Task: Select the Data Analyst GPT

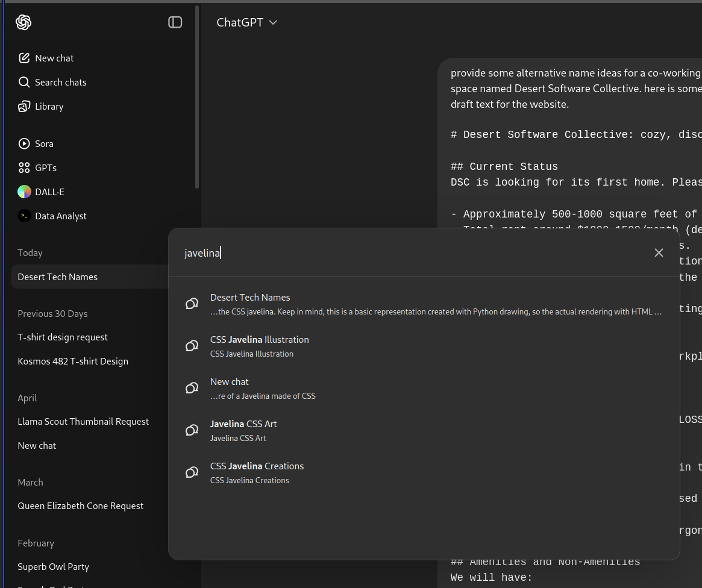Action: coord(60,216)
